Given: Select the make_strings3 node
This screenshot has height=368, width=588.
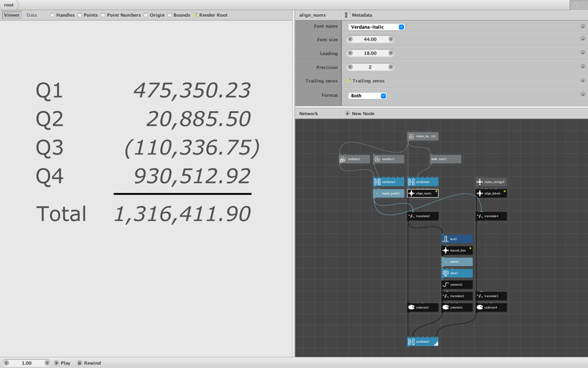Looking at the screenshot, I should [x=491, y=182].
